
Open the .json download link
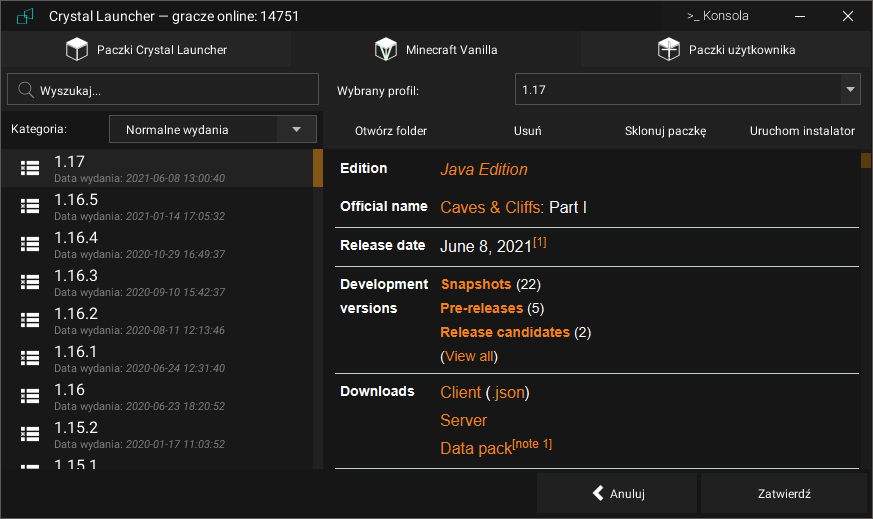click(x=507, y=393)
